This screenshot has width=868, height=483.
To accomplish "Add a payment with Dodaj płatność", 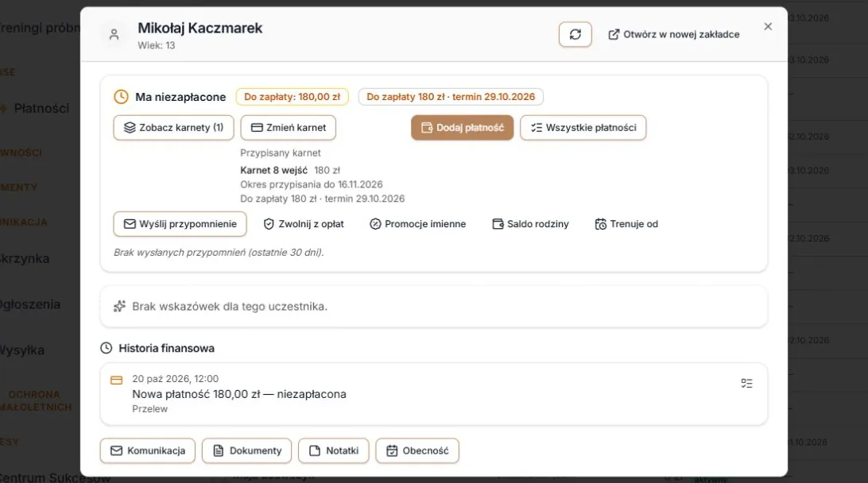I will tap(463, 128).
